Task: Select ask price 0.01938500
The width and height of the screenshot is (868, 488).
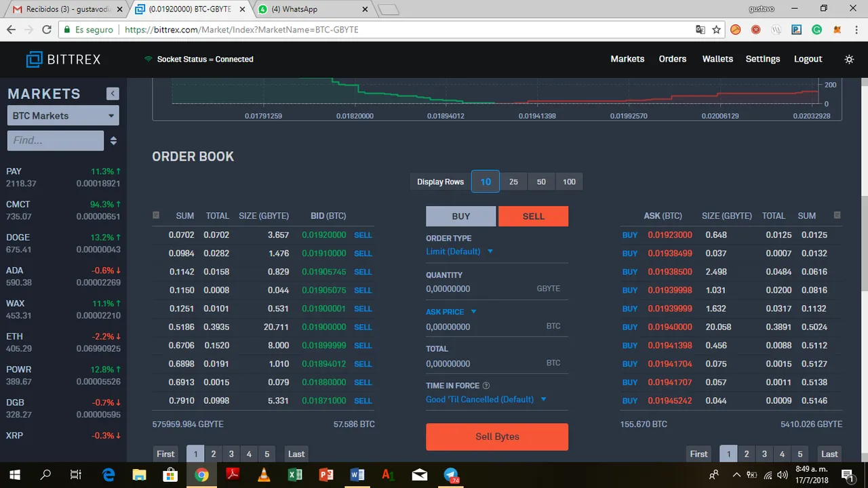Action: (670, 272)
